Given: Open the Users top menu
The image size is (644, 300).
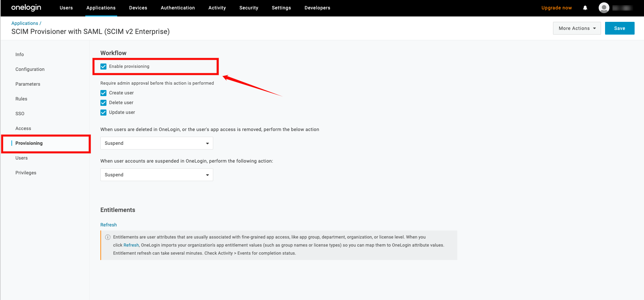Looking at the screenshot, I should coord(66,8).
